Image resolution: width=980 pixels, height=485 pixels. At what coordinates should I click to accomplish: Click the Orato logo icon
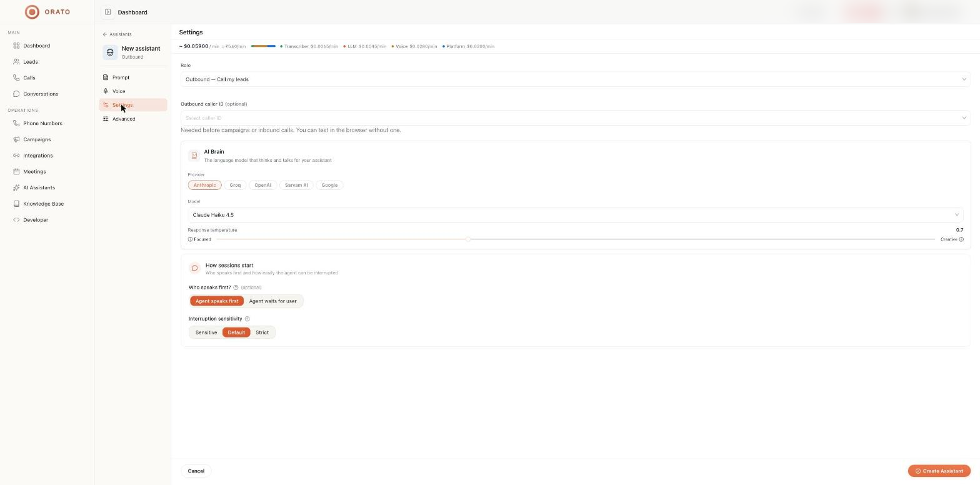tap(32, 12)
